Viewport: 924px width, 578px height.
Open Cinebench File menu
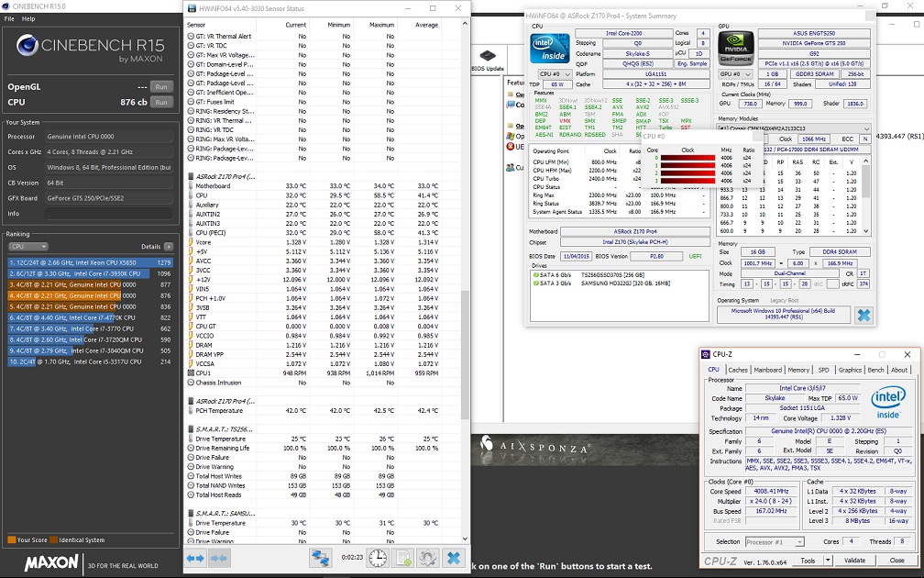click(x=9, y=19)
